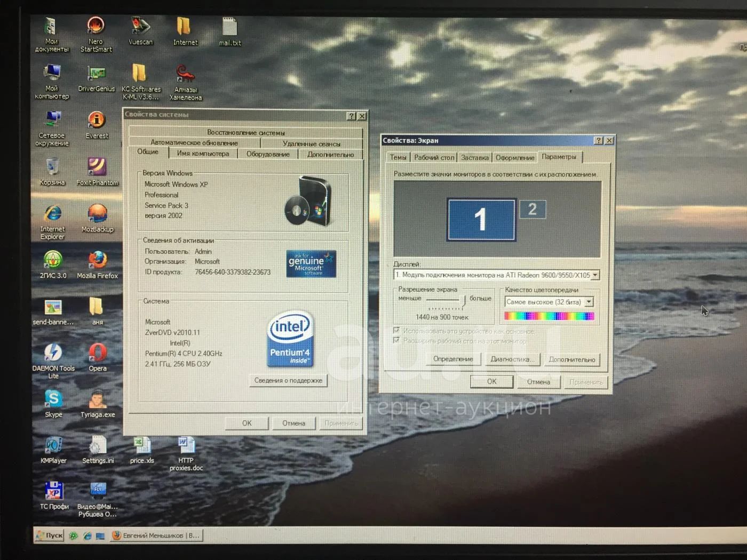Open the Восстановление системы tab
Viewport: 747px width, 560px height.
point(245,132)
